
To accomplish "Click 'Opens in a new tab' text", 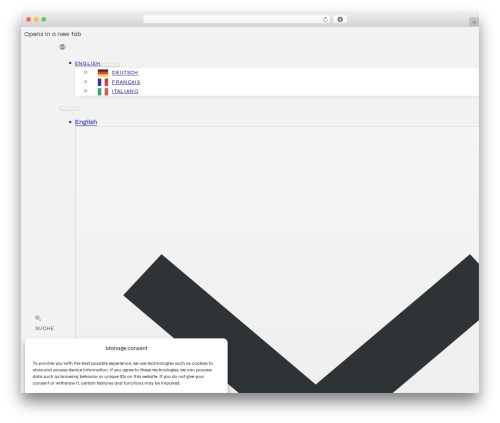I will click(x=53, y=34).
